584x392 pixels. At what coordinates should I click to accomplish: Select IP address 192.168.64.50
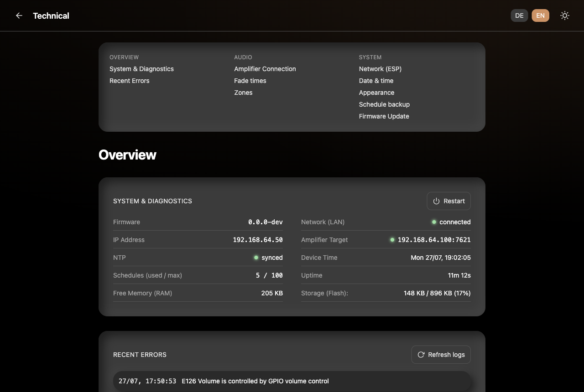point(258,240)
